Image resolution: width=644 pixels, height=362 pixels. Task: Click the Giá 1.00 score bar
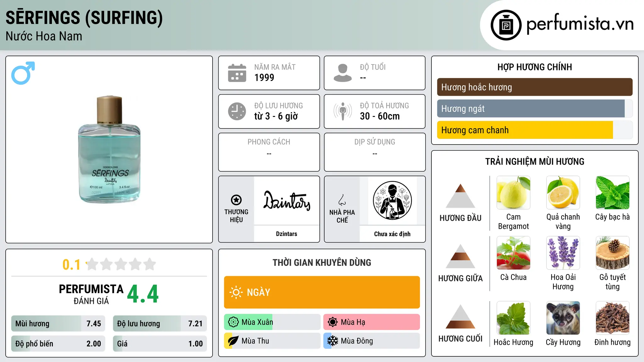(160, 344)
